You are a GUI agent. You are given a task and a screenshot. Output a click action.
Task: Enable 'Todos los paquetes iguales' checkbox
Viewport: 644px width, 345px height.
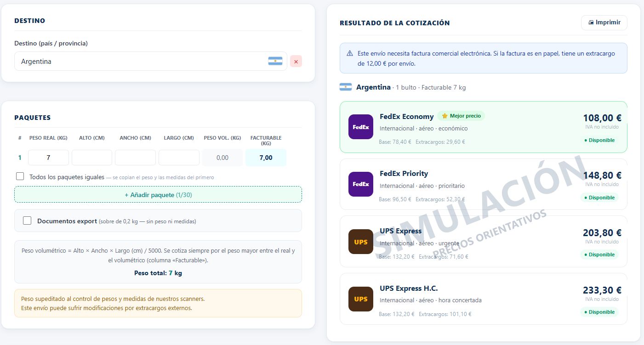pyautogui.click(x=20, y=176)
